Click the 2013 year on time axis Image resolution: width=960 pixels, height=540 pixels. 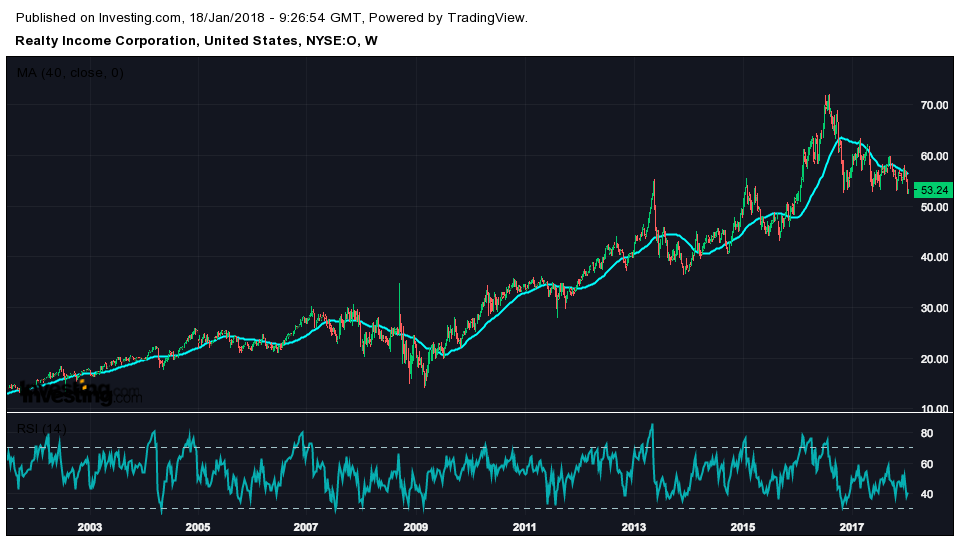[x=634, y=527]
